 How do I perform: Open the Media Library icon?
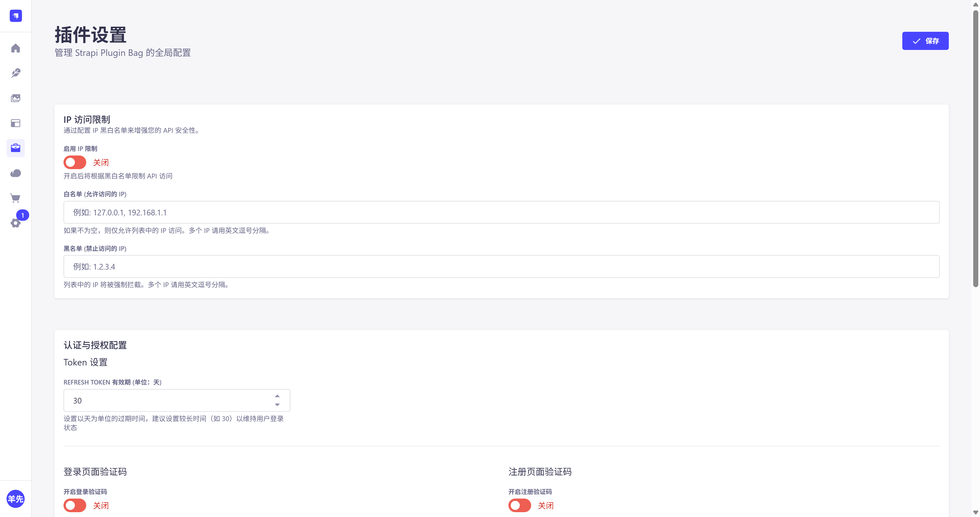point(16,98)
